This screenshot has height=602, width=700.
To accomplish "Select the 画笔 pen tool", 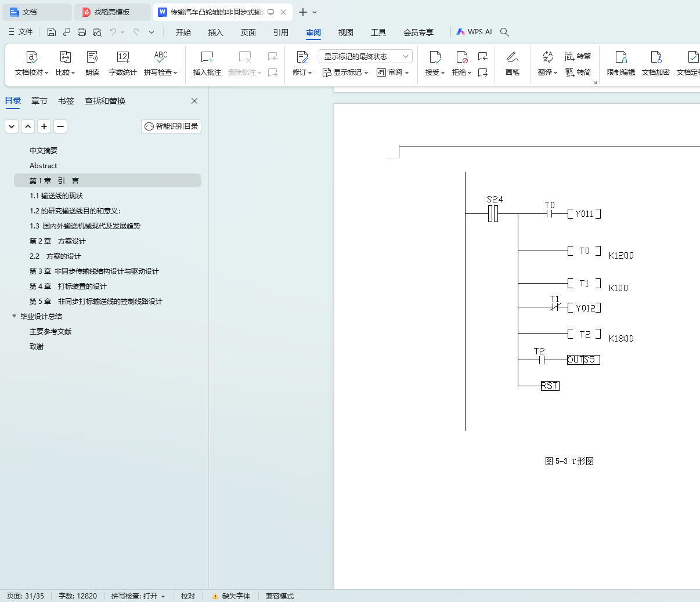I will [512, 63].
